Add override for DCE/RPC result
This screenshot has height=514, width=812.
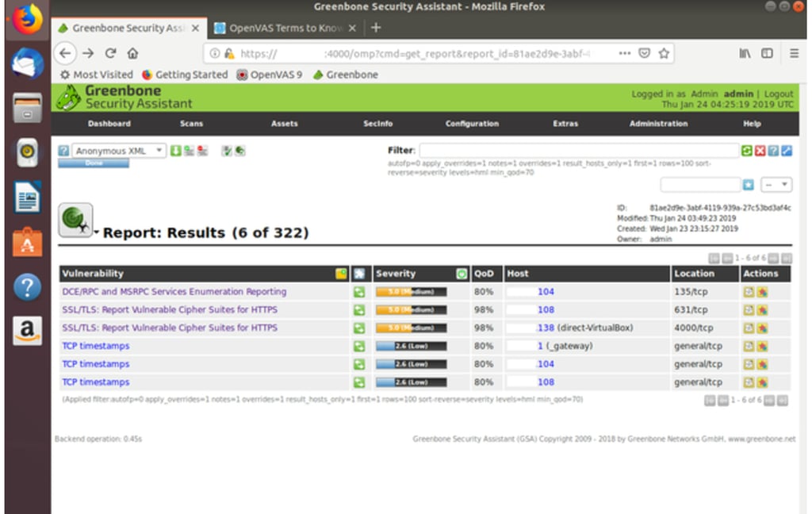pyautogui.click(x=762, y=292)
